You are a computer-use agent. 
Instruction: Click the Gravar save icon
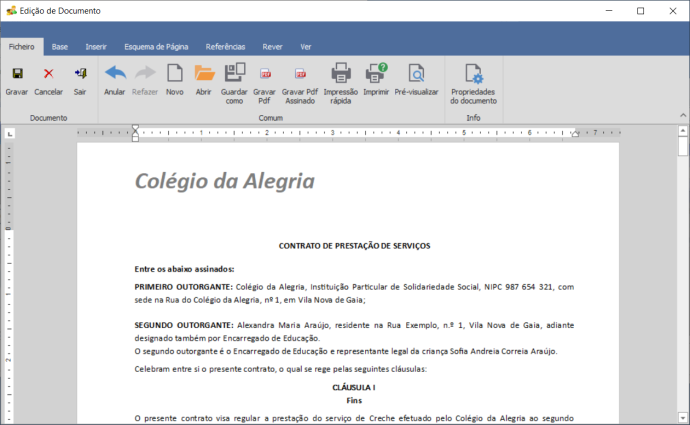17,73
